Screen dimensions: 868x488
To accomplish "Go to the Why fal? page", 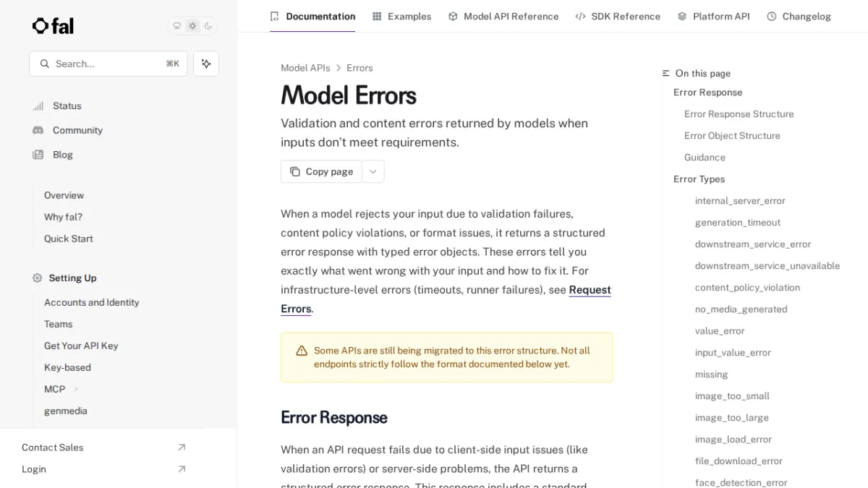I will point(63,217).
